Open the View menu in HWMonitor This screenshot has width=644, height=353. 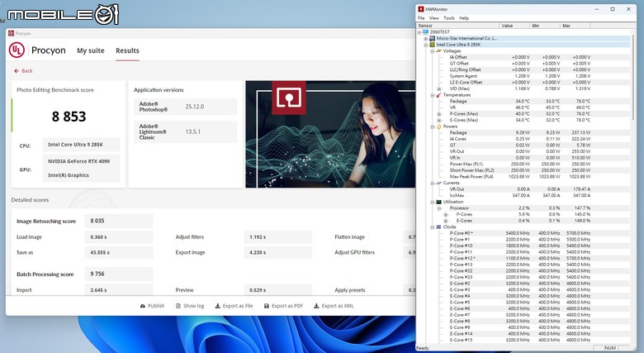[433, 18]
